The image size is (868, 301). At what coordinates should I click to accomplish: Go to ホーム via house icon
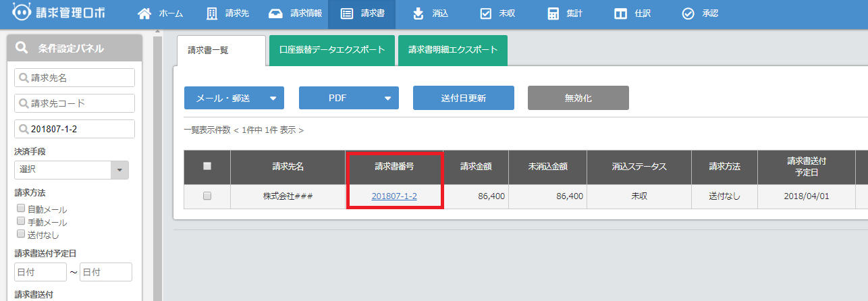click(144, 14)
